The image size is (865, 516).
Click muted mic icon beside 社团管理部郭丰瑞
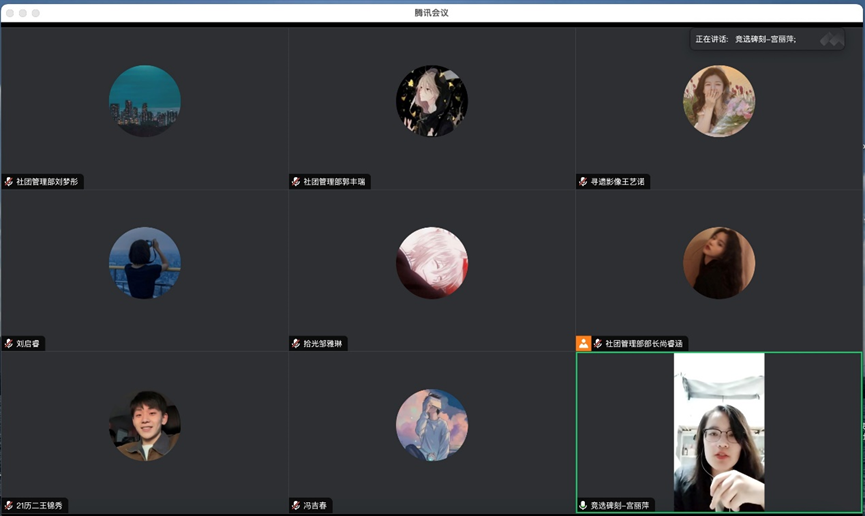pos(296,182)
